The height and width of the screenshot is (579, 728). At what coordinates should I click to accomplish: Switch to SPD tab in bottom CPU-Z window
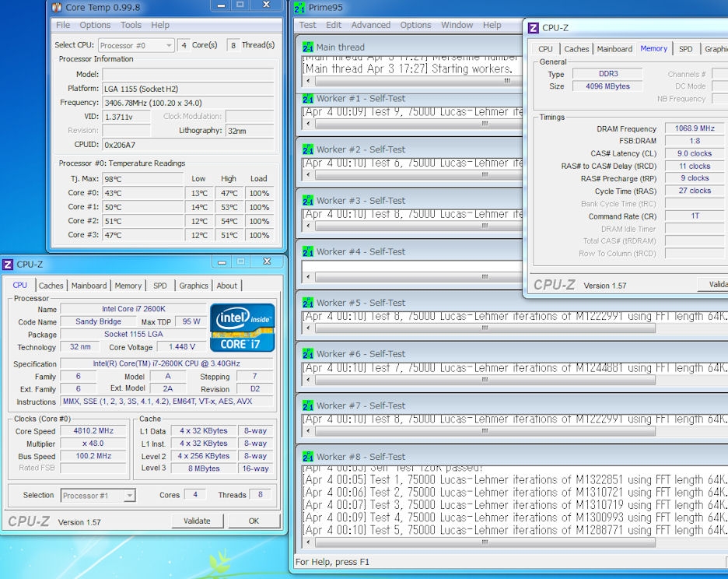[160, 286]
